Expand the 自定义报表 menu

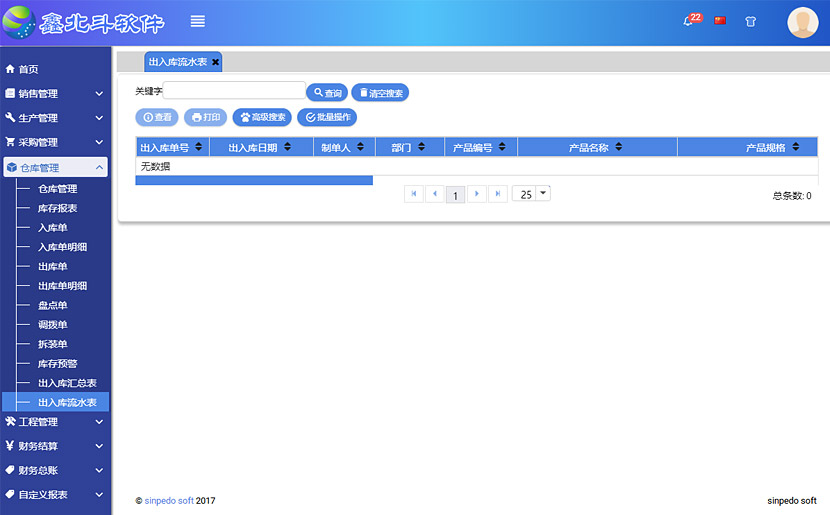(55, 495)
